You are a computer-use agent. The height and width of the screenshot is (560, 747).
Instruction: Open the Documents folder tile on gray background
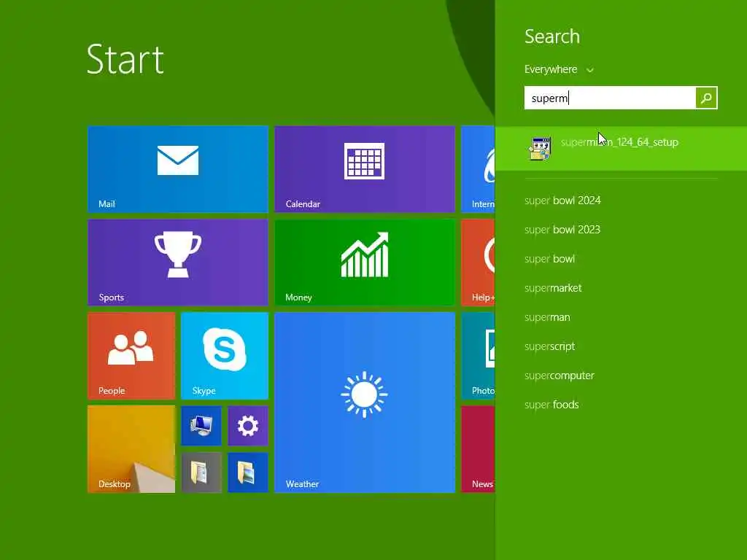201,472
